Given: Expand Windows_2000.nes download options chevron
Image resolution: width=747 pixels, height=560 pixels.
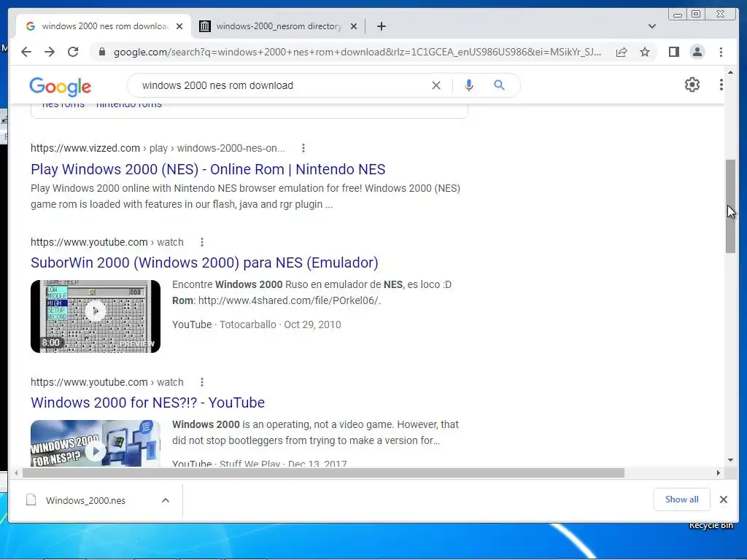Looking at the screenshot, I should pos(166,500).
